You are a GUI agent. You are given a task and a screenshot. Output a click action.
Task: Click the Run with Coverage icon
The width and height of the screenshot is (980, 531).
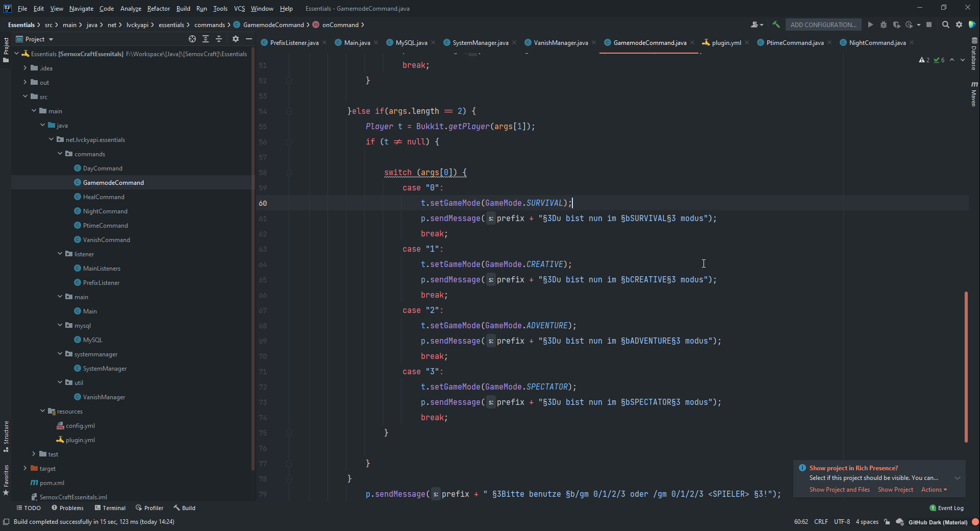[x=896, y=25]
